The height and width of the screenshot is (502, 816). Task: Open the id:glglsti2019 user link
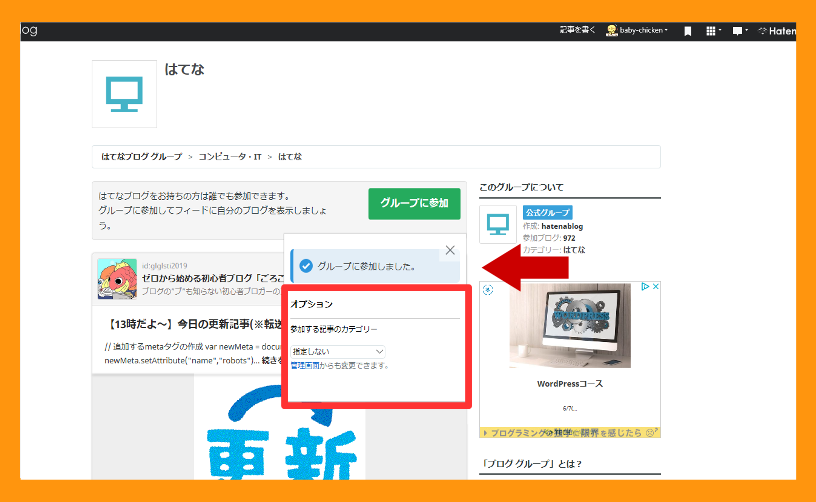[x=164, y=266]
